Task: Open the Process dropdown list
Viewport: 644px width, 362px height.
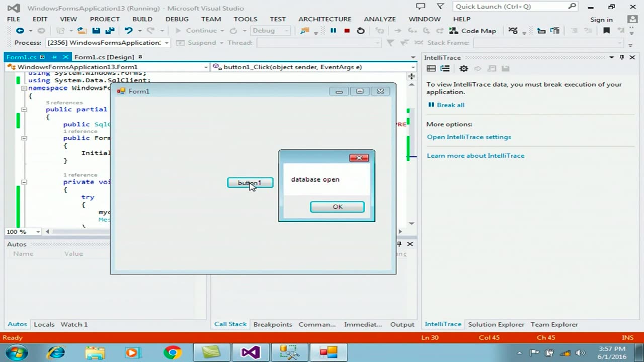Action: click(x=166, y=43)
